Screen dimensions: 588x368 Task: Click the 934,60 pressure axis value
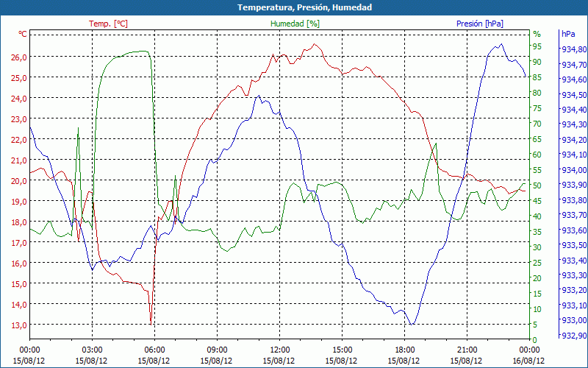(574, 80)
